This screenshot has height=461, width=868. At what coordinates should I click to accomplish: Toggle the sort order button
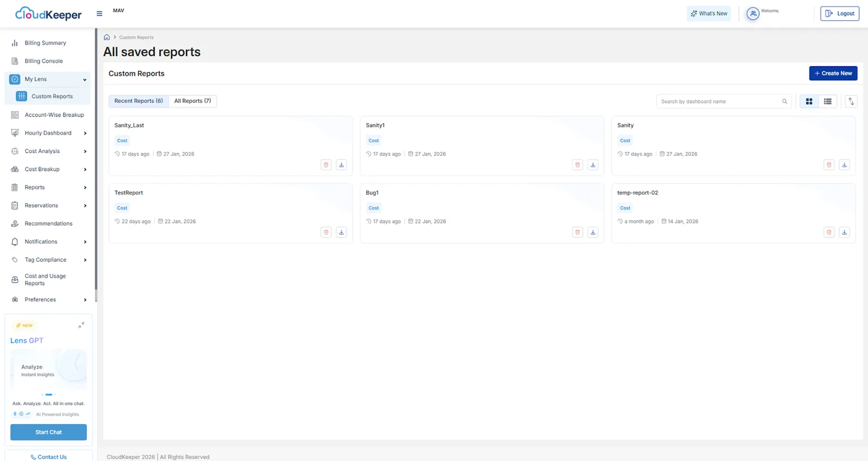tap(851, 102)
